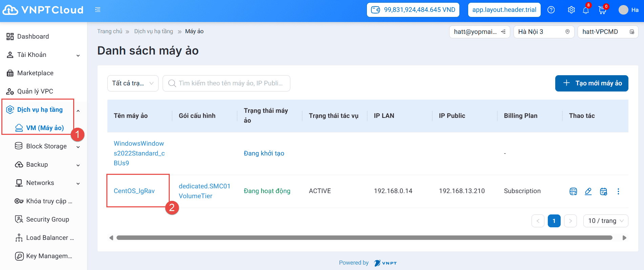Viewport: 644px width, 270px height.
Task: Open the notifications bell icon
Action: [586, 10]
